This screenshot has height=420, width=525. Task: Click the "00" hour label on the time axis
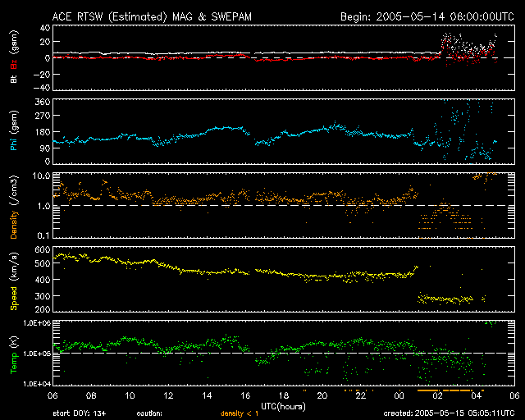pyautogui.click(x=399, y=395)
